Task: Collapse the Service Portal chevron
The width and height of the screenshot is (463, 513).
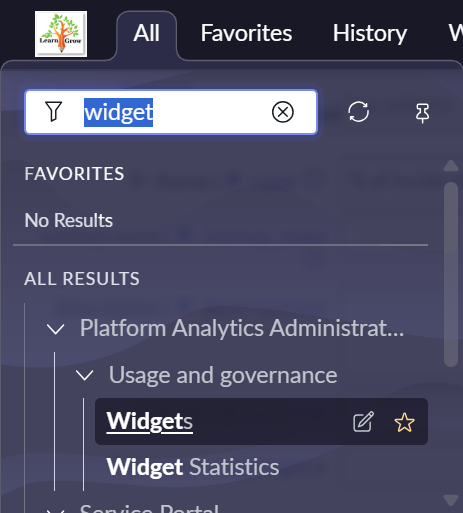Action: coord(55,510)
